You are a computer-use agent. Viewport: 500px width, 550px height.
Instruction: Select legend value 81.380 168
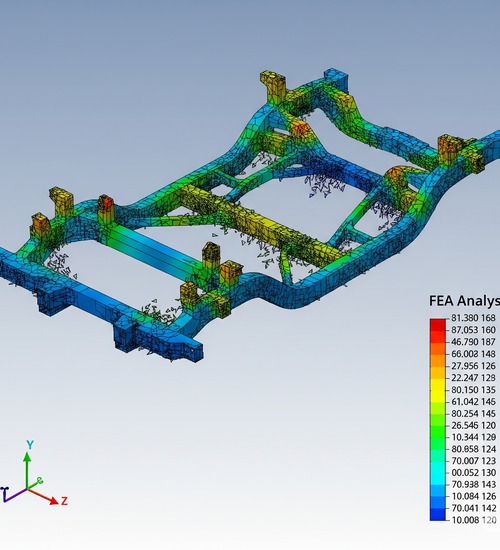[473, 318]
